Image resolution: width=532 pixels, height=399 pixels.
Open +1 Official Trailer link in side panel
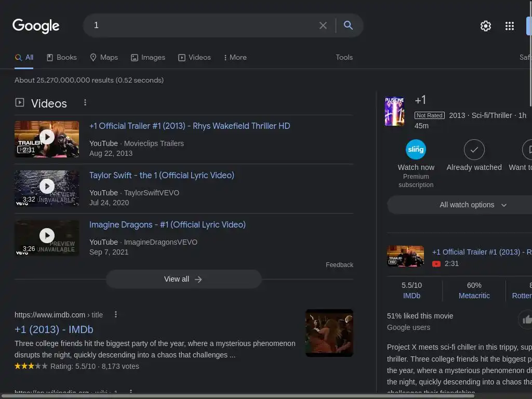click(482, 252)
